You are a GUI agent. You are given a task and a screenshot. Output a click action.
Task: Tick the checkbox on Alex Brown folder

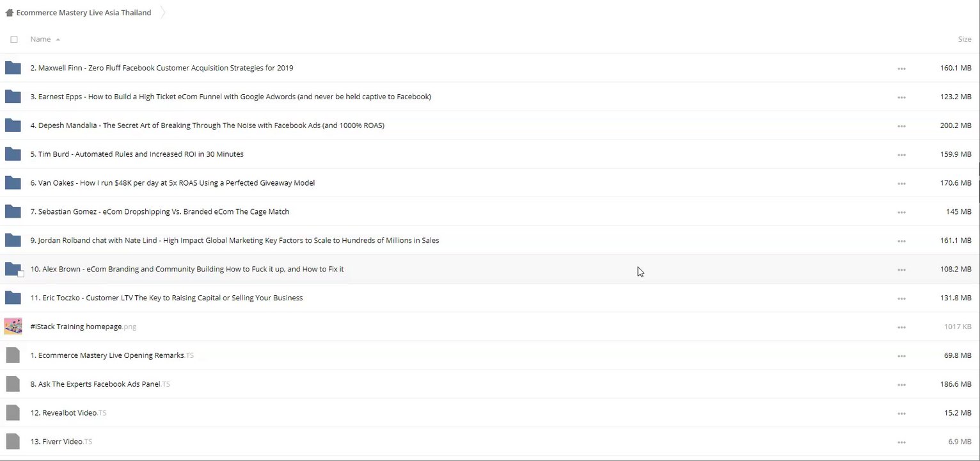coord(20,274)
